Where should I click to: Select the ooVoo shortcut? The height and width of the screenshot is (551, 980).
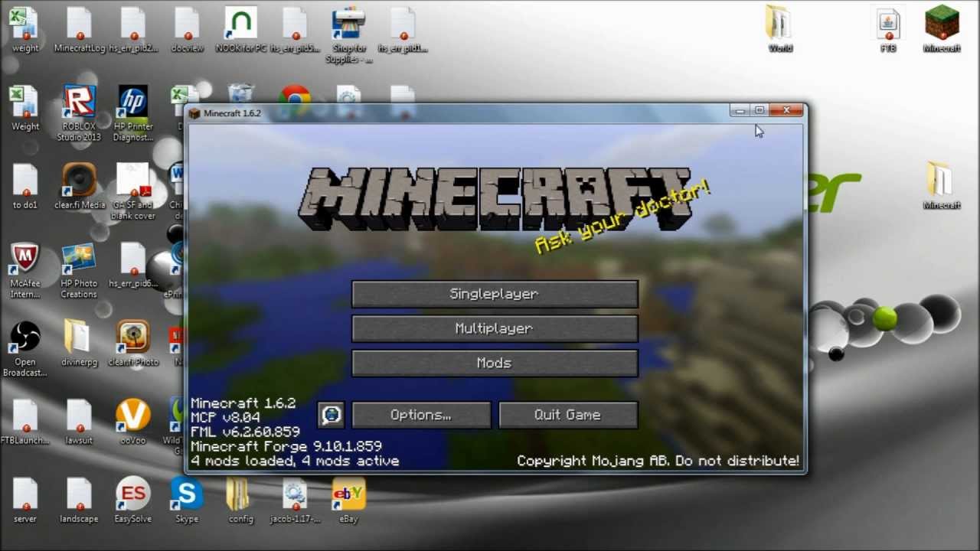133,422
